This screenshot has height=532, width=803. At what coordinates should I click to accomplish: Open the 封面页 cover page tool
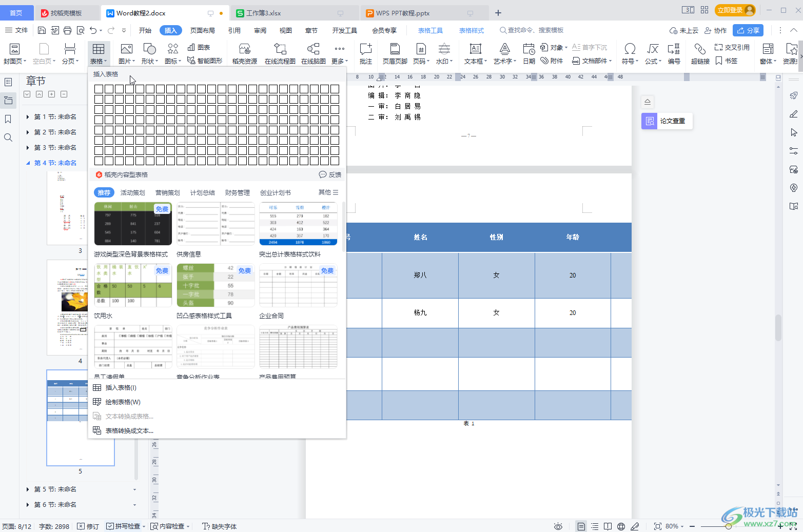pos(15,53)
